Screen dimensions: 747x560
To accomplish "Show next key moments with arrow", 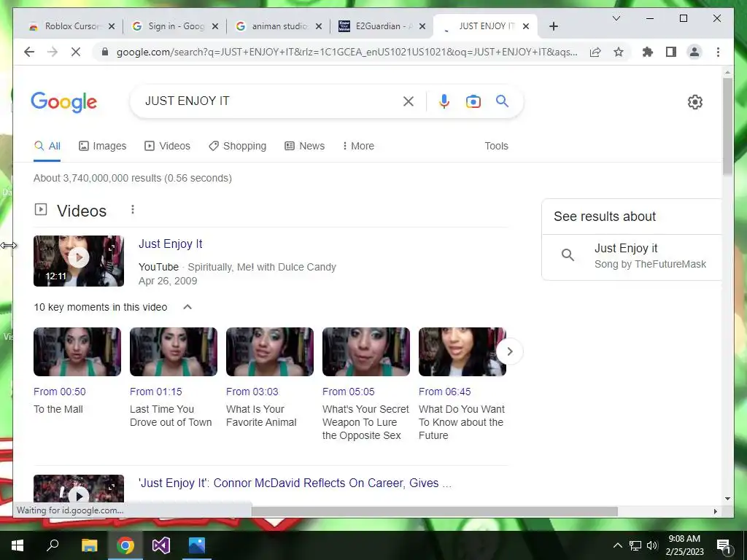I will 509,351.
